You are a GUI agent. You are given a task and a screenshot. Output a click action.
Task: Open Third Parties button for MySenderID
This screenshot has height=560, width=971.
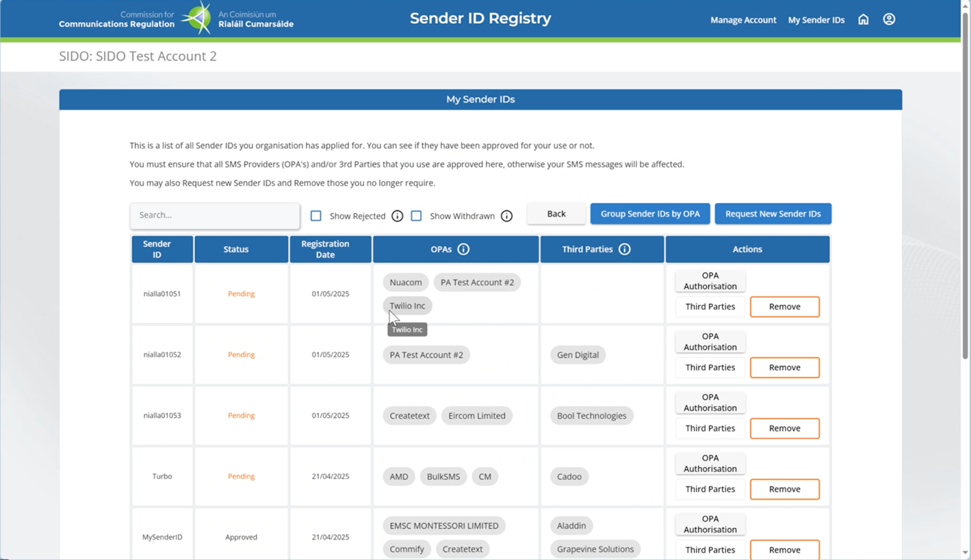(710, 550)
